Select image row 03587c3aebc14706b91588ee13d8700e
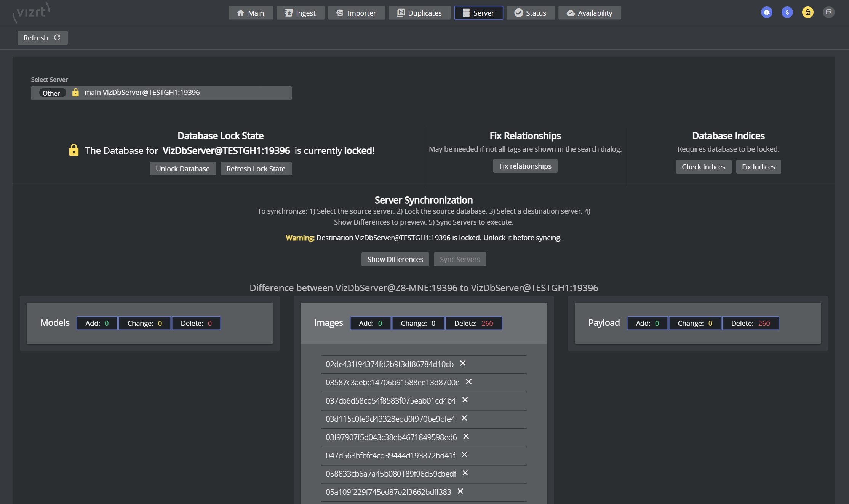The width and height of the screenshot is (849, 504). [x=424, y=383]
